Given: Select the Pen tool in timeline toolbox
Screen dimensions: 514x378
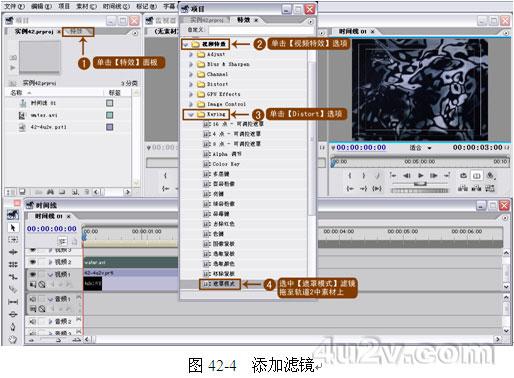Looking at the screenshot, I should coord(13,327).
